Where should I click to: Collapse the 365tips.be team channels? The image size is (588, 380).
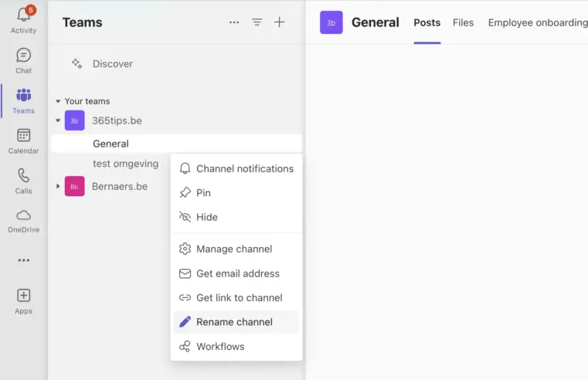(58, 120)
